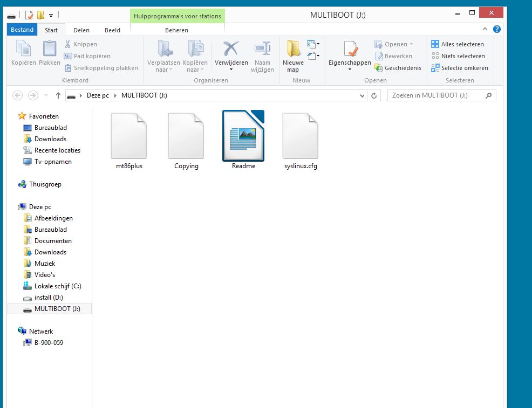
Task: Select the Readme document file
Action: [x=243, y=140]
